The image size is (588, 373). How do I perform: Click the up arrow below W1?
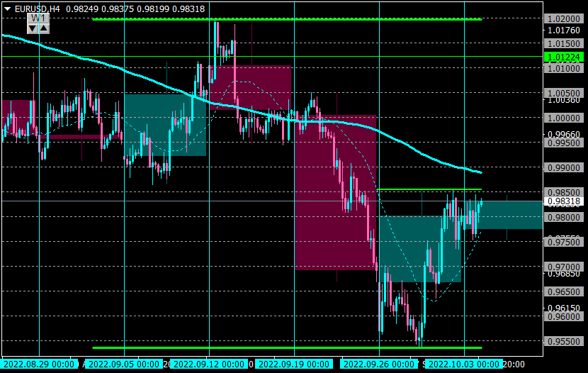tap(44, 28)
